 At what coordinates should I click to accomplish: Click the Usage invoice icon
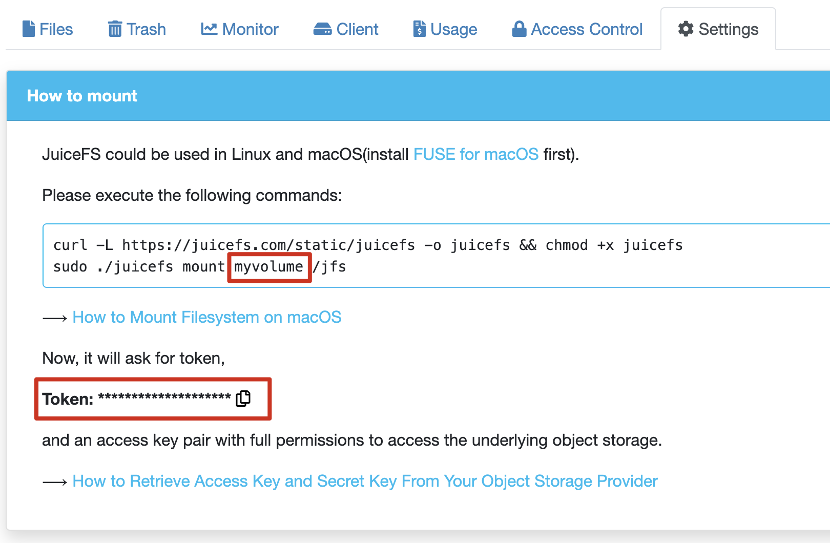point(419,29)
